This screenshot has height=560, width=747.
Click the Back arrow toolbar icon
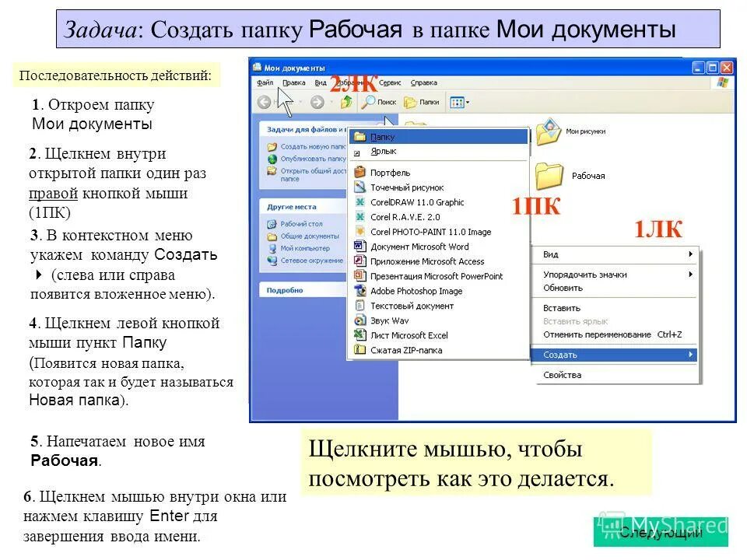tap(265, 102)
